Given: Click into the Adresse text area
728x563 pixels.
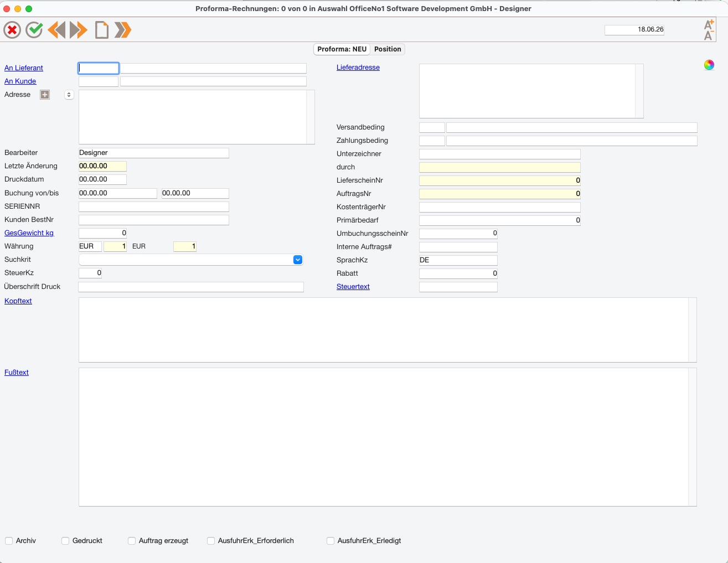Looking at the screenshot, I should point(193,117).
